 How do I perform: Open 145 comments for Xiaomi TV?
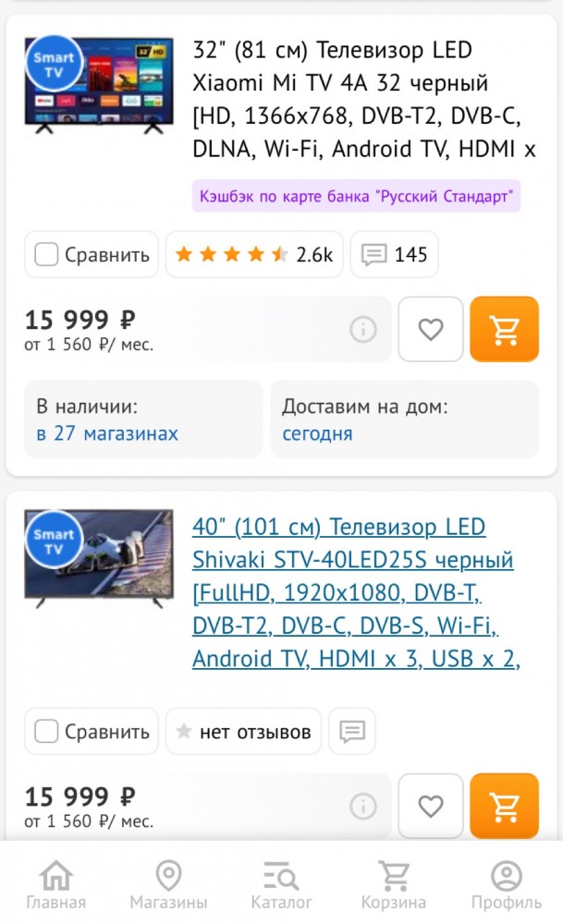395,255
